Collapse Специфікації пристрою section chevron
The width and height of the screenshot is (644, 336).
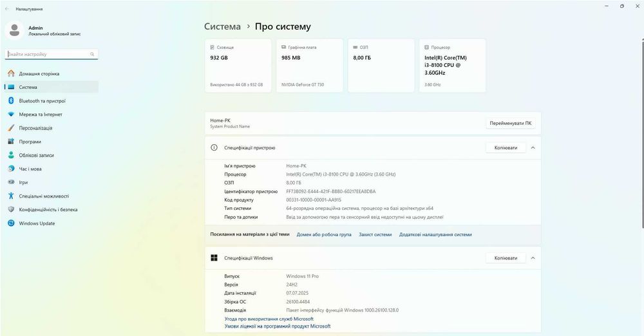coord(533,147)
